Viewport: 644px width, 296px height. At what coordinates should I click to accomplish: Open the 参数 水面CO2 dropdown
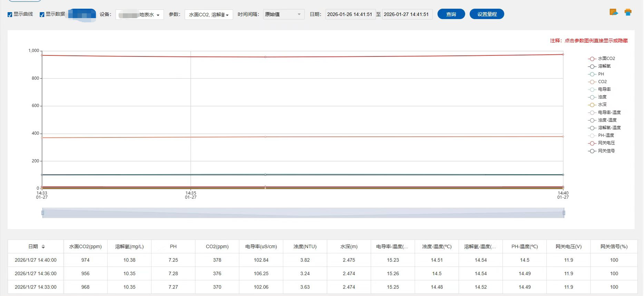(x=209, y=15)
